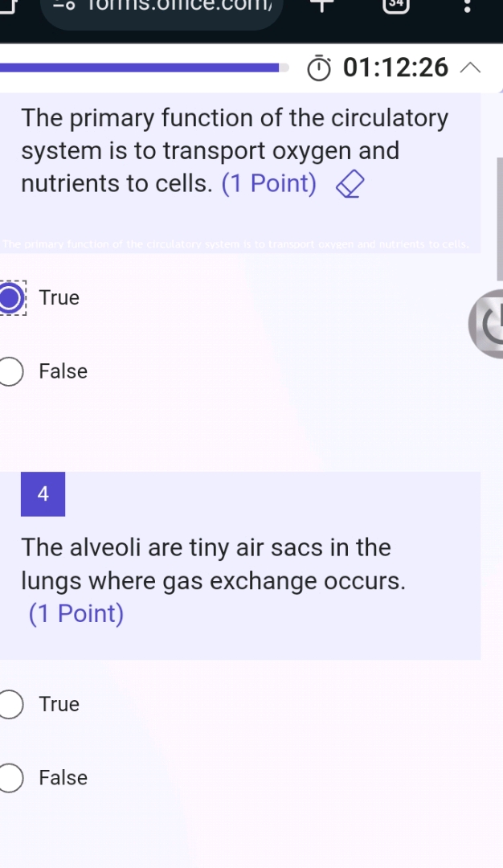The width and height of the screenshot is (503, 868).
Task: Click the page scrollbar on the right
Action: tap(499, 219)
